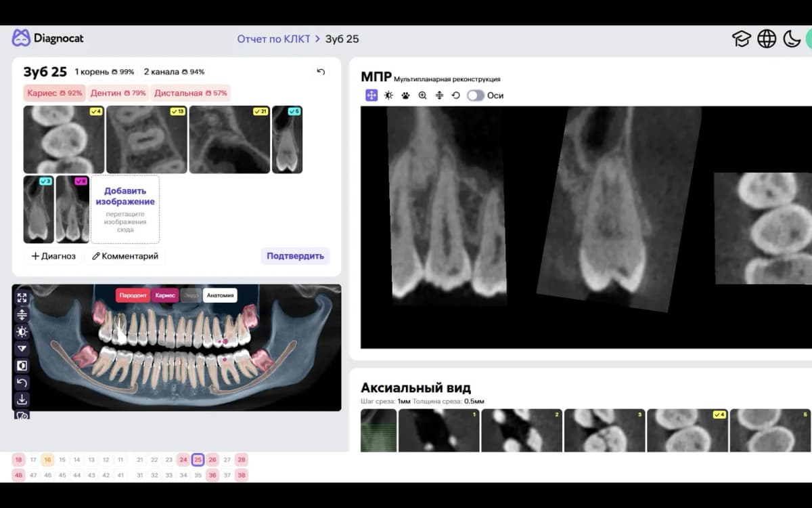This screenshot has height=508, width=812.
Task: Open the tooth thumbnail marked 21
Action: pos(229,140)
